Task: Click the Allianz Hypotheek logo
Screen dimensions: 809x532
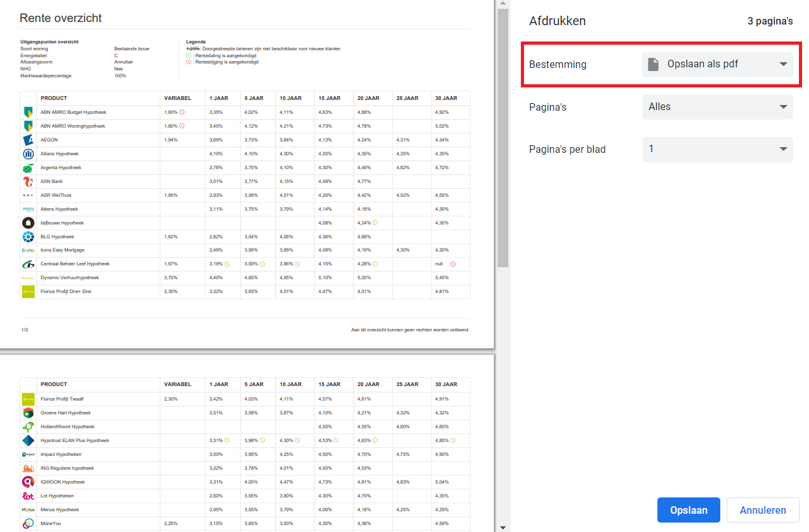Action: click(28, 153)
